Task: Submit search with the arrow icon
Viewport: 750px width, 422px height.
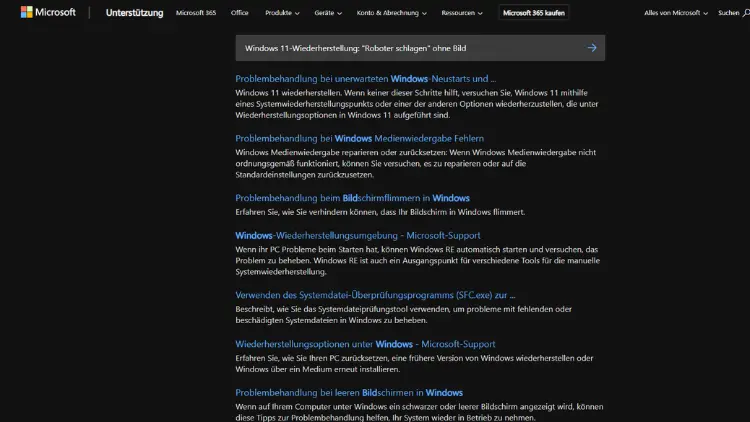Action: coord(592,48)
